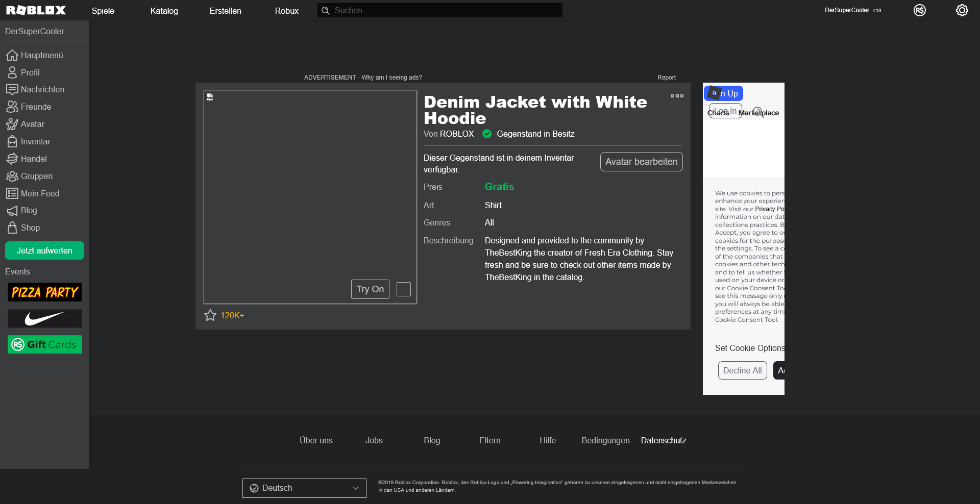
Task: Favorite the item with the star icon
Action: click(x=210, y=315)
